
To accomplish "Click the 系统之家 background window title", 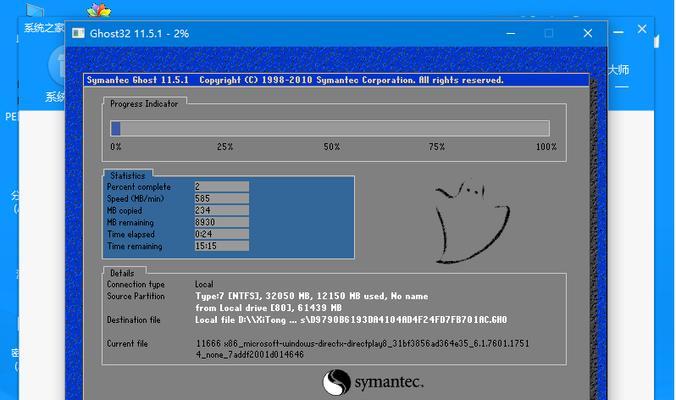I will 44,28.
